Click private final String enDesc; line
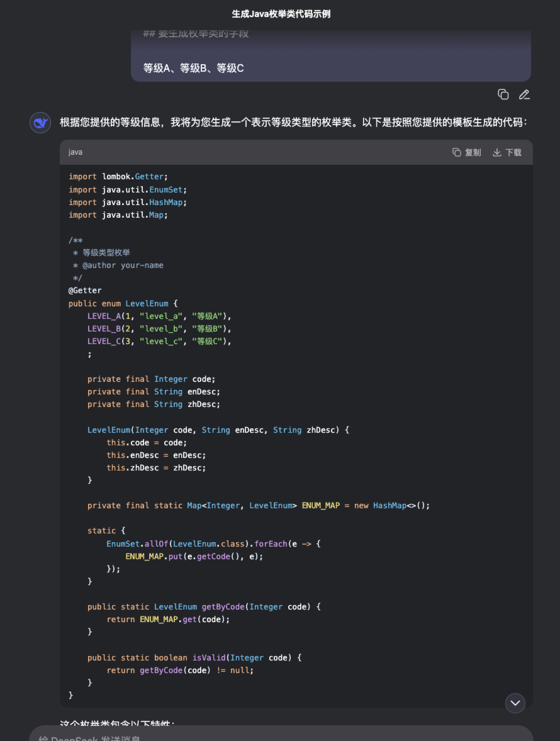Image resolution: width=560 pixels, height=741 pixels. tap(154, 392)
